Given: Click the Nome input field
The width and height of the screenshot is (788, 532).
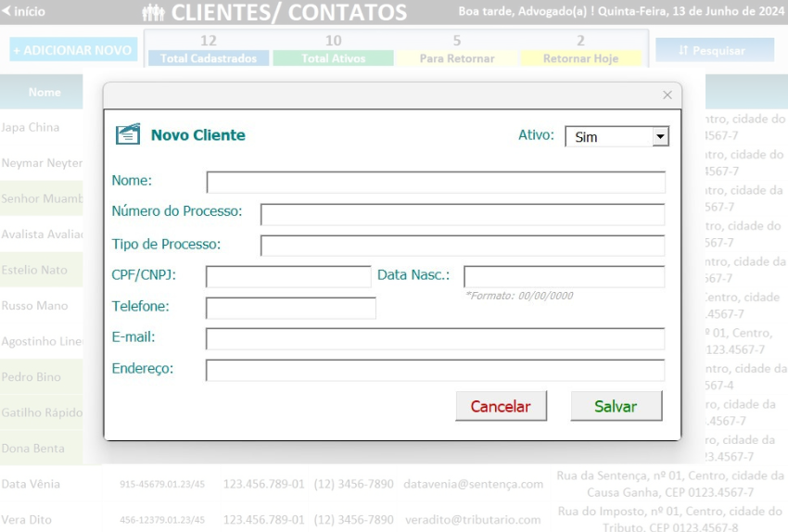Looking at the screenshot, I should pos(435,182).
